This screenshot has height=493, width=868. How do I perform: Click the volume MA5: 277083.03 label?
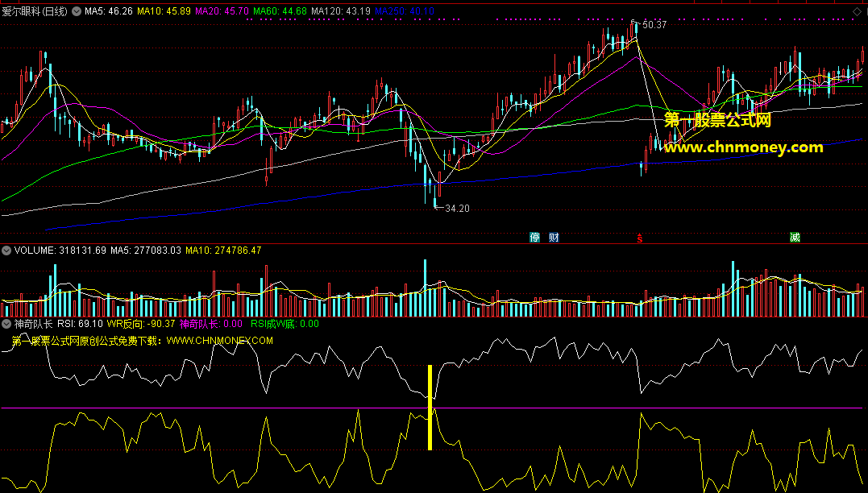pyautogui.click(x=146, y=251)
